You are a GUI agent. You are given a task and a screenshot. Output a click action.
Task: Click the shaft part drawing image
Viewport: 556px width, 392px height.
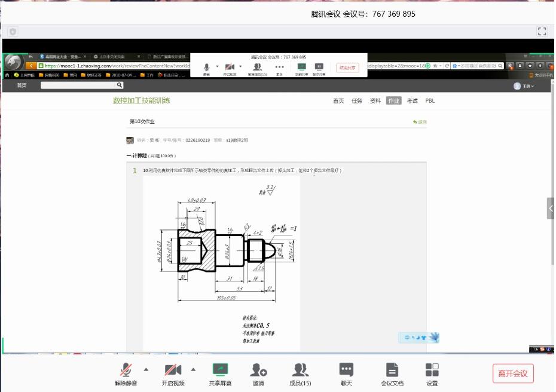[222, 263]
